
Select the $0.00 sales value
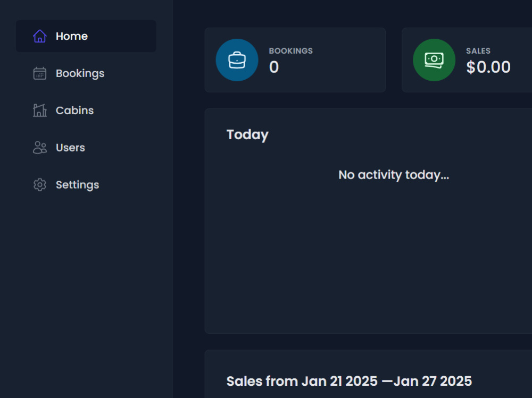pos(488,67)
